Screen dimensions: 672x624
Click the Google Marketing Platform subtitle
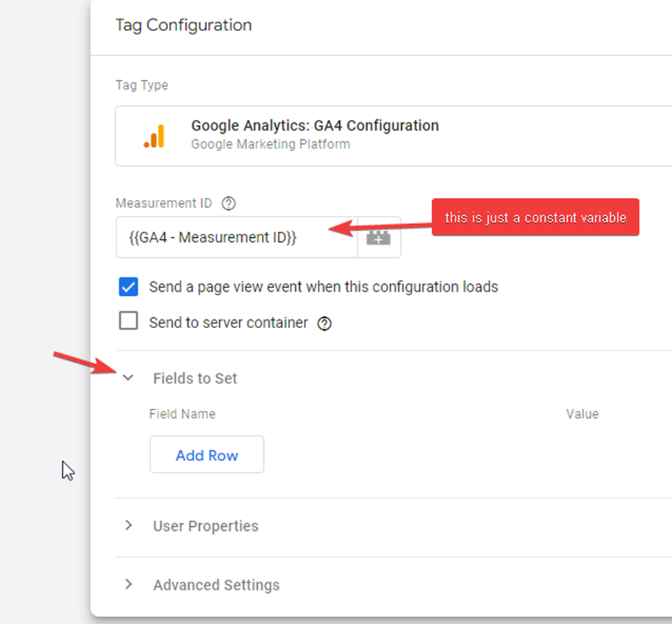coord(270,145)
